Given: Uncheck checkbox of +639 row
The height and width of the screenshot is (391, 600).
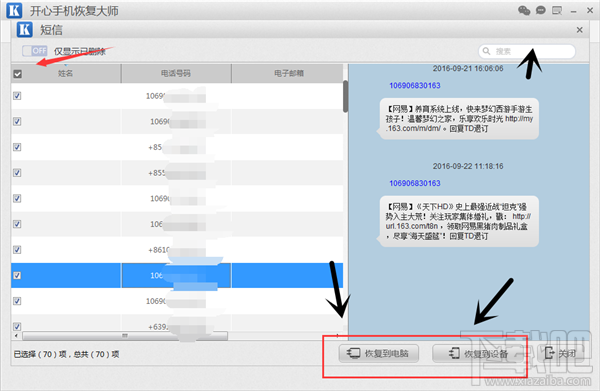Looking at the screenshot, I should [17, 326].
